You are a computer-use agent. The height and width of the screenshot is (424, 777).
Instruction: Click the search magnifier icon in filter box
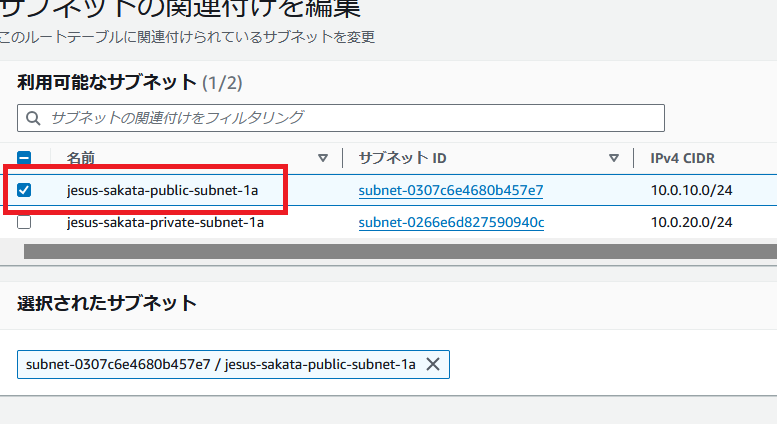coord(33,118)
